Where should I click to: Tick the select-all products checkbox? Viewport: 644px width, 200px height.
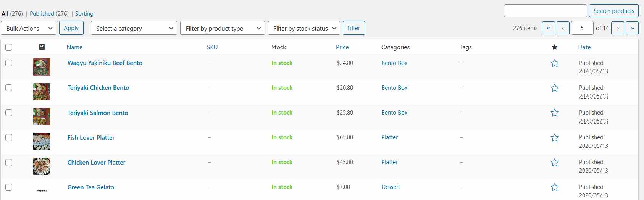click(9, 47)
